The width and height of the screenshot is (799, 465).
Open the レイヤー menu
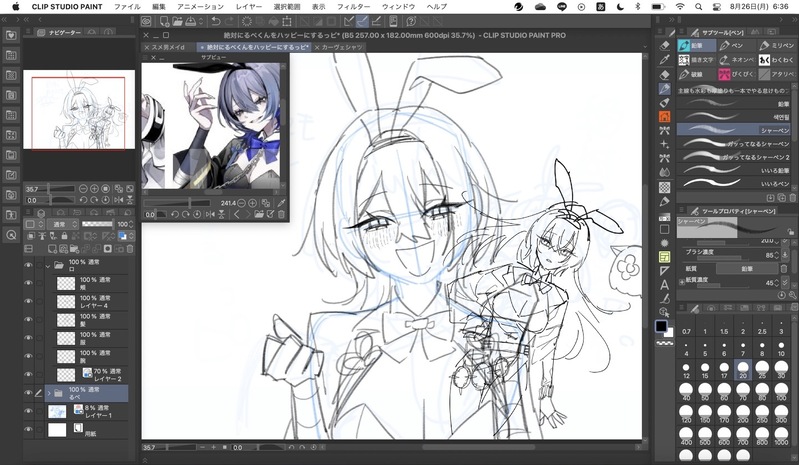coord(249,7)
